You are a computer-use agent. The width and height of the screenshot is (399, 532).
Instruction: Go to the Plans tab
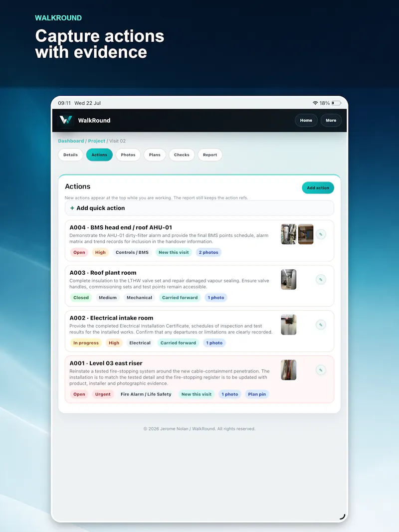[x=155, y=155]
